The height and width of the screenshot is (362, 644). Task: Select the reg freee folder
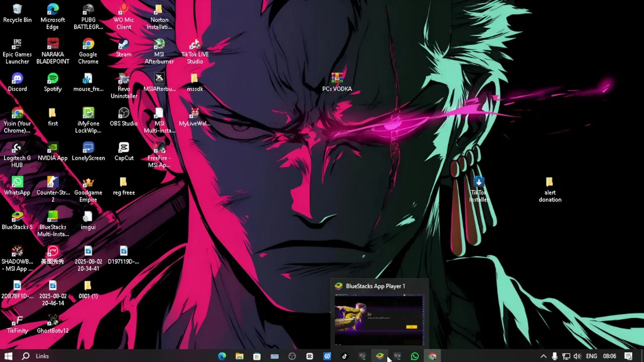coord(124,187)
